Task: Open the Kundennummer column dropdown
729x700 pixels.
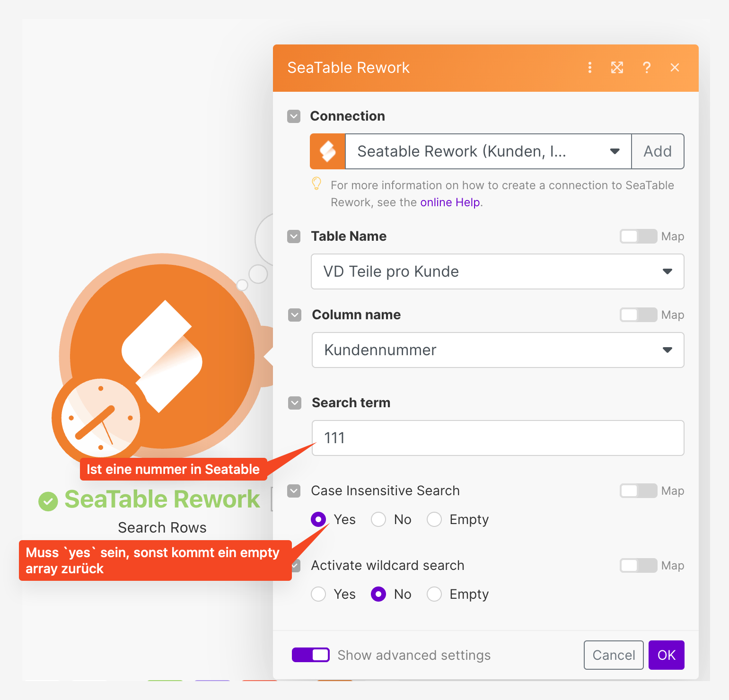Action: click(x=498, y=350)
